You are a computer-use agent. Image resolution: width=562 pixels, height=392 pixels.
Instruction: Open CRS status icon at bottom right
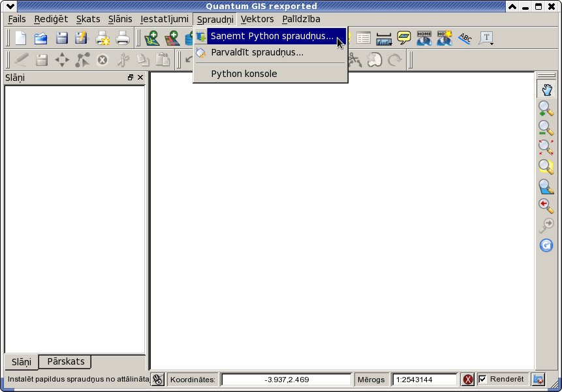(x=539, y=380)
